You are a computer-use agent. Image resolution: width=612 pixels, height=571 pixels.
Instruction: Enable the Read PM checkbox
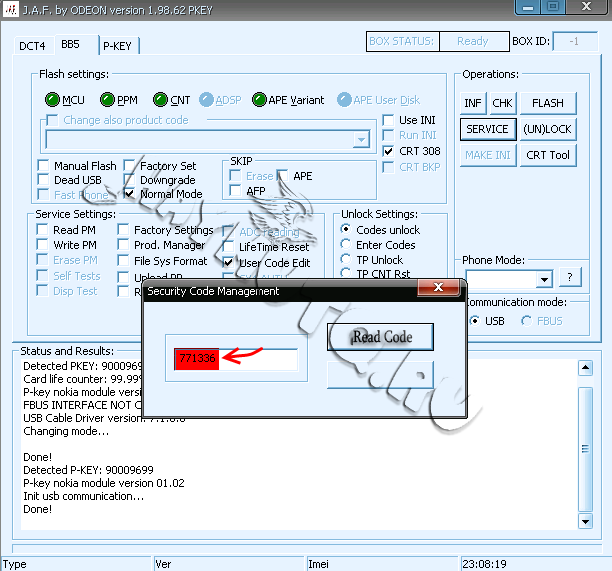point(42,229)
